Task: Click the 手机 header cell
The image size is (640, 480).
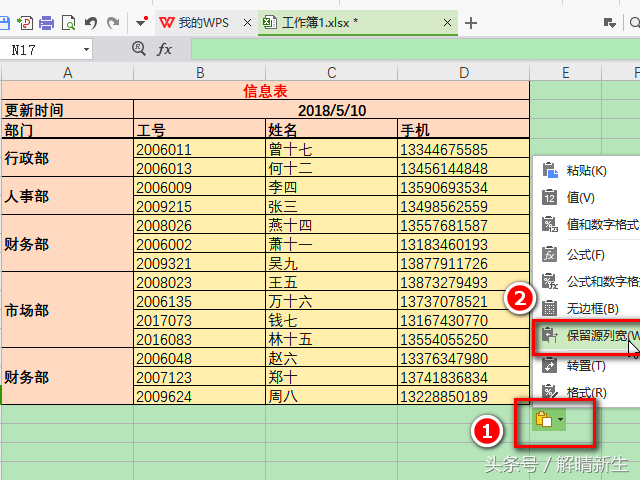Action: pyautogui.click(x=463, y=129)
